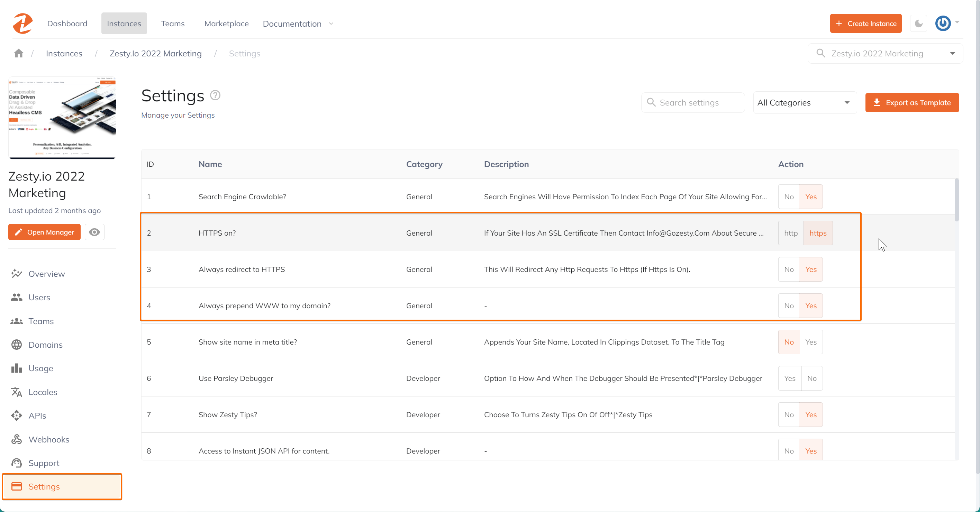Select http for HTTPS on setting
The height and width of the screenshot is (512, 980).
(791, 233)
